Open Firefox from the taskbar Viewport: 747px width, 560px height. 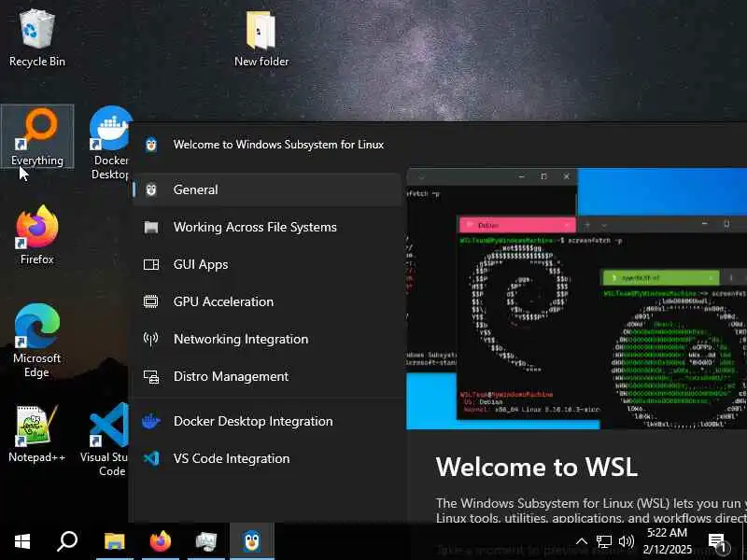point(160,541)
